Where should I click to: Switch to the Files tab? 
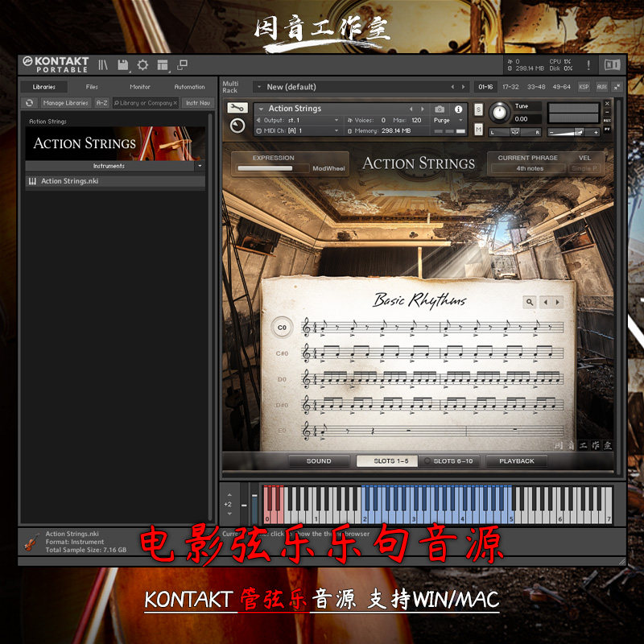coord(92,87)
